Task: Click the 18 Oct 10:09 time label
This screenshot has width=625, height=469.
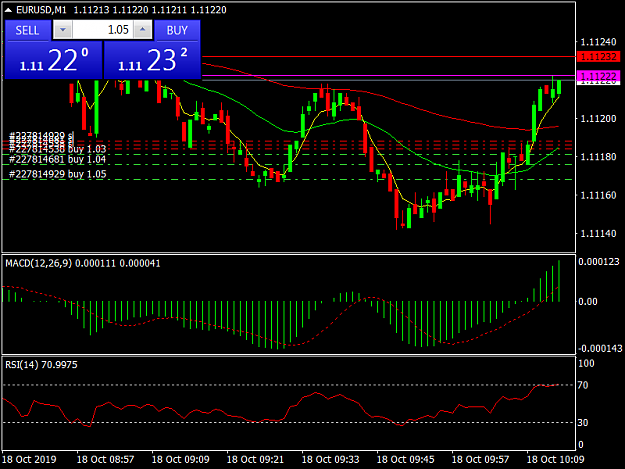Action: point(556,459)
